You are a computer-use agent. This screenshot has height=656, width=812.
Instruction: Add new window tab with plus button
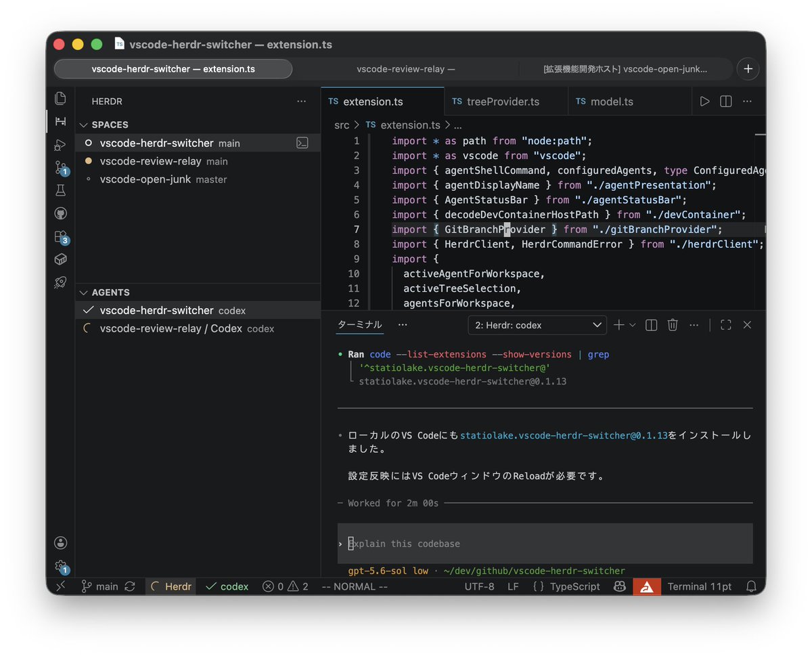[x=748, y=69]
